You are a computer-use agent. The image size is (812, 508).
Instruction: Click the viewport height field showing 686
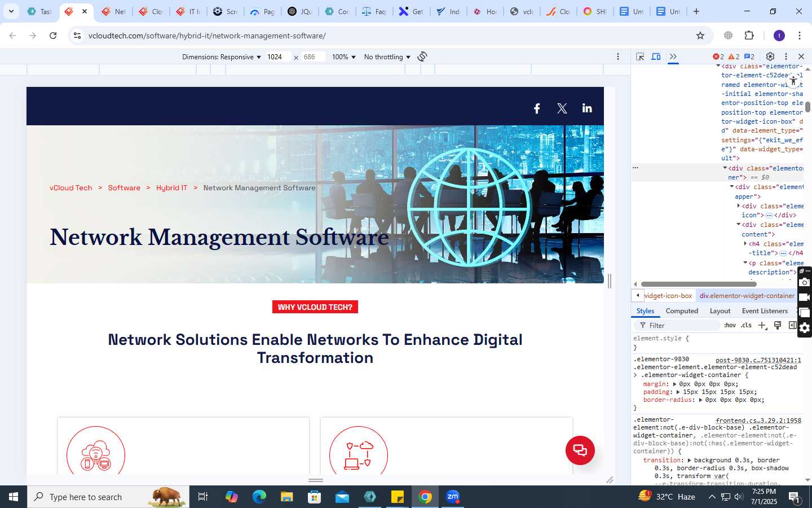pyautogui.click(x=313, y=57)
